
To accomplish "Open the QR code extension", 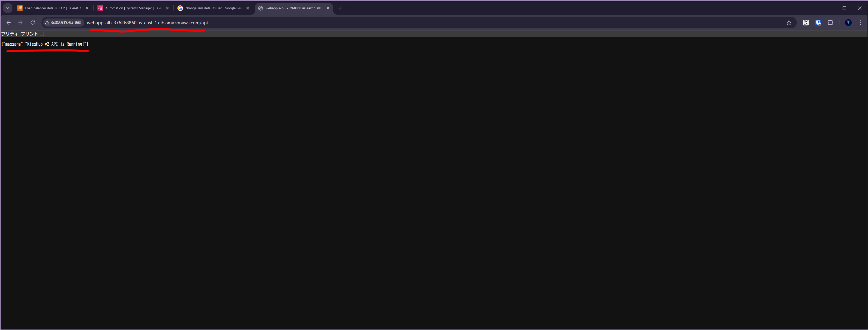I will tap(806, 23).
